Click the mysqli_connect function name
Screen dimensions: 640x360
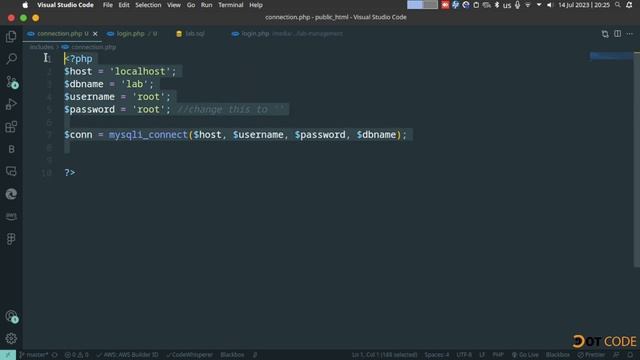click(x=148, y=135)
